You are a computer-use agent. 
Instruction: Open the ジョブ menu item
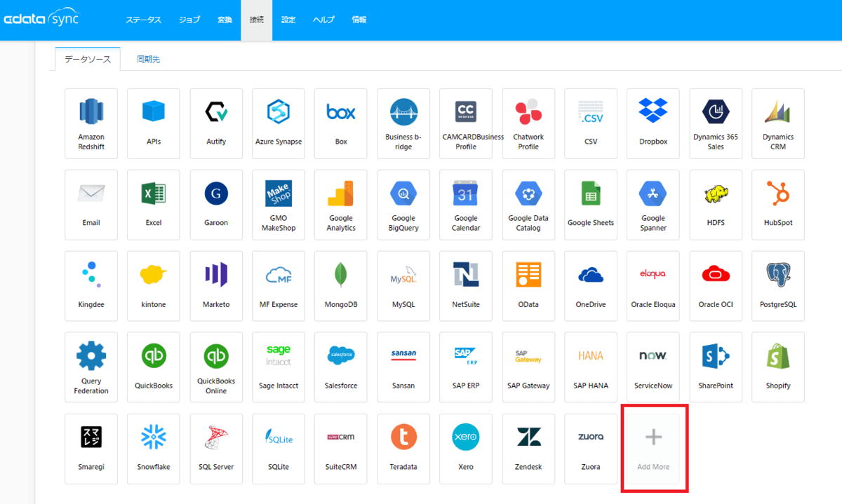click(x=189, y=20)
